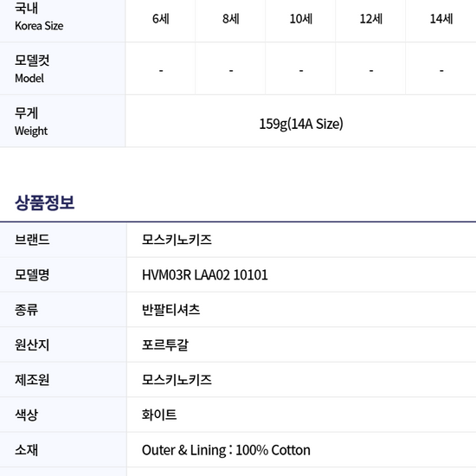Select the 12세 Korea size cell
Viewport: 476px width, 476px height.
point(371,19)
